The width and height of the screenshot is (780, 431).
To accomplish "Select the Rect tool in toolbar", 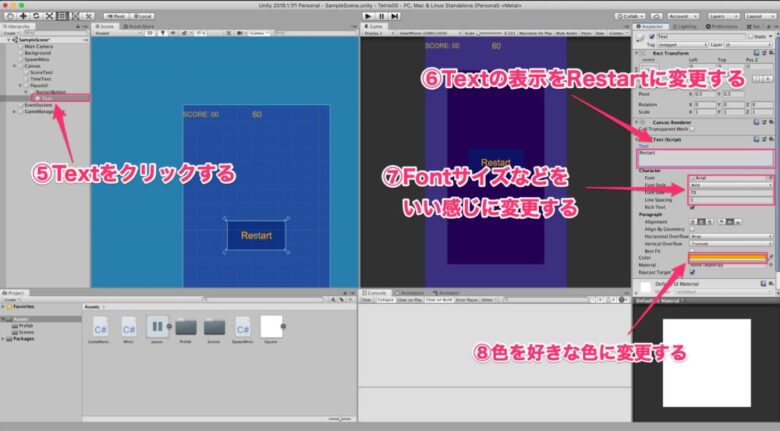I will tap(62, 16).
